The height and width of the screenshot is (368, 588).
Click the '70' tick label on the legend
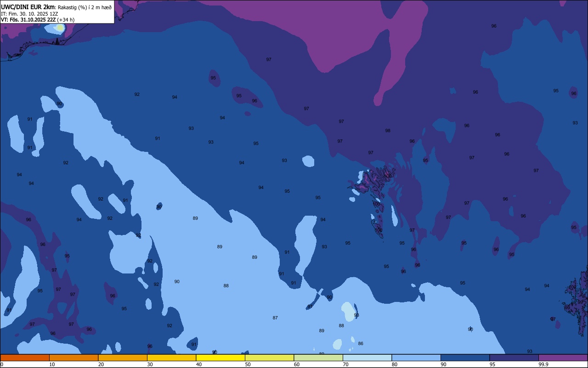coord(345,364)
